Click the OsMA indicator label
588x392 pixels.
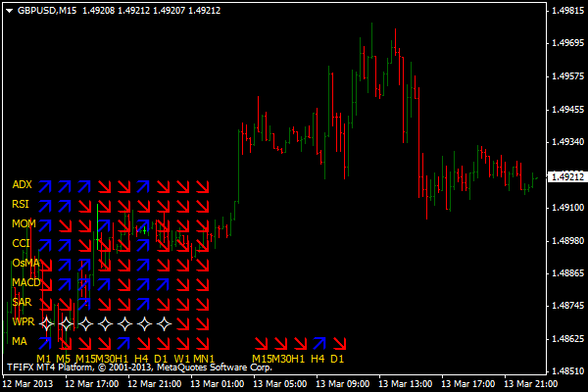[x=25, y=263]
